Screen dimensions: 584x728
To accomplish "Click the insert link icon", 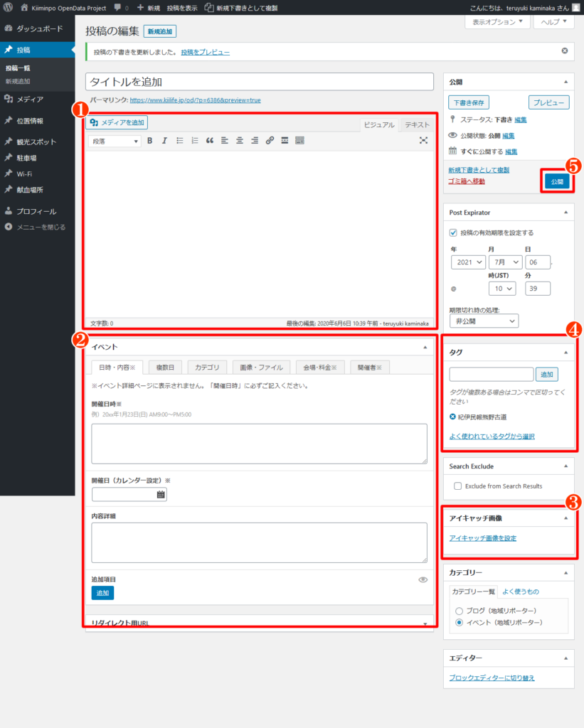I will tap(270, 141).
